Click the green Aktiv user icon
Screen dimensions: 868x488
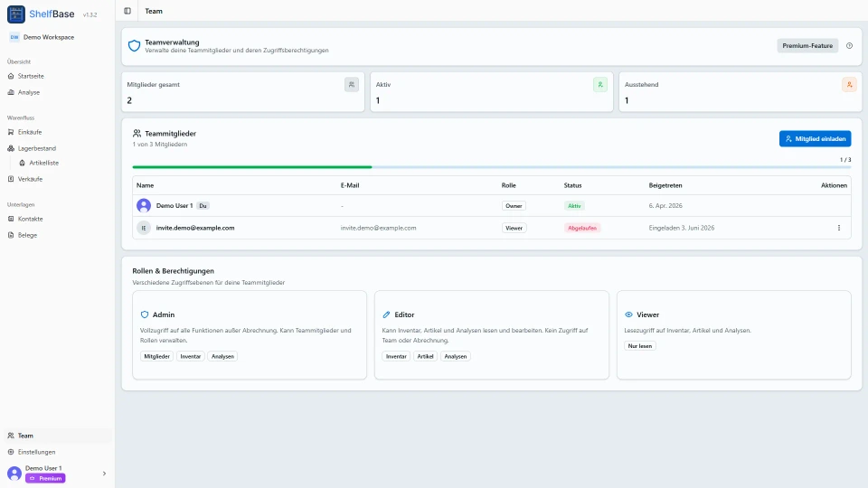pyautogui.click(x=600, y=85)
